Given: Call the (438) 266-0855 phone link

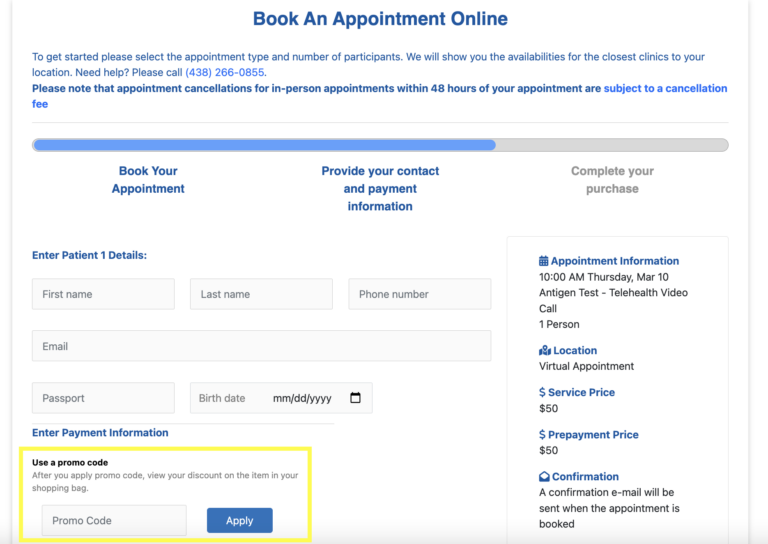Looking at the screenshot, I should point(225,72).
